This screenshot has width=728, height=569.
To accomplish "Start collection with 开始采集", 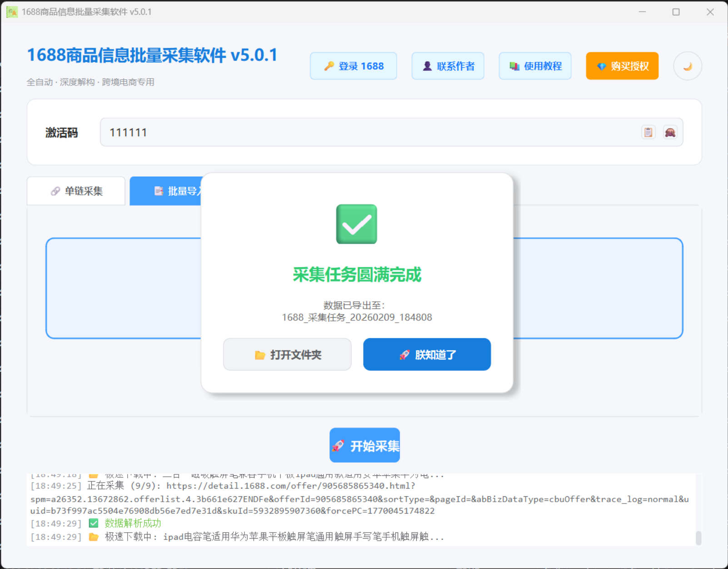I will point(364,445).
